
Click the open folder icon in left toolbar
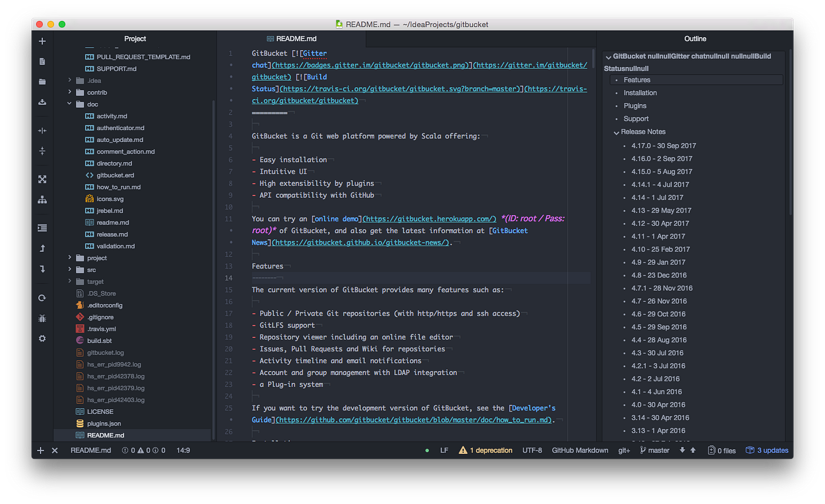[42, 81]
